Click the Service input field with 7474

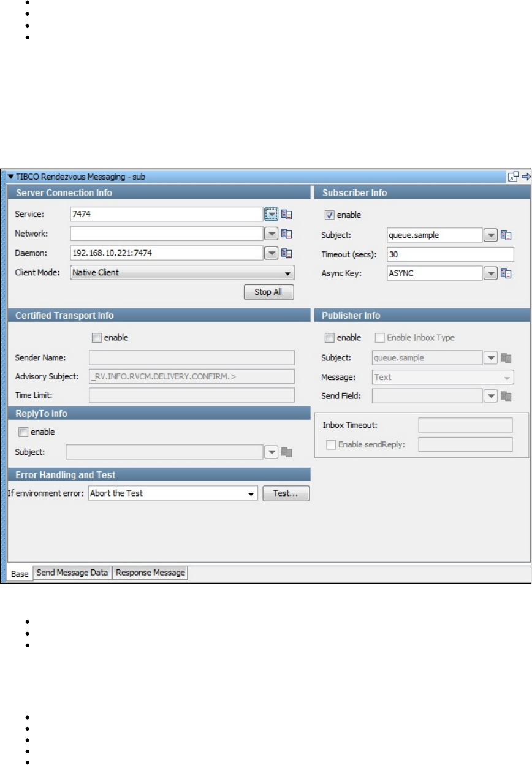[x=167, y=215]
